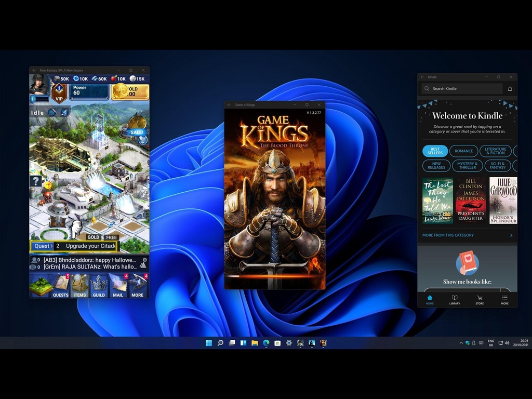Tap the blue energy 10K resource
Viewport: 532px width, 399px height.
point(81,79)
